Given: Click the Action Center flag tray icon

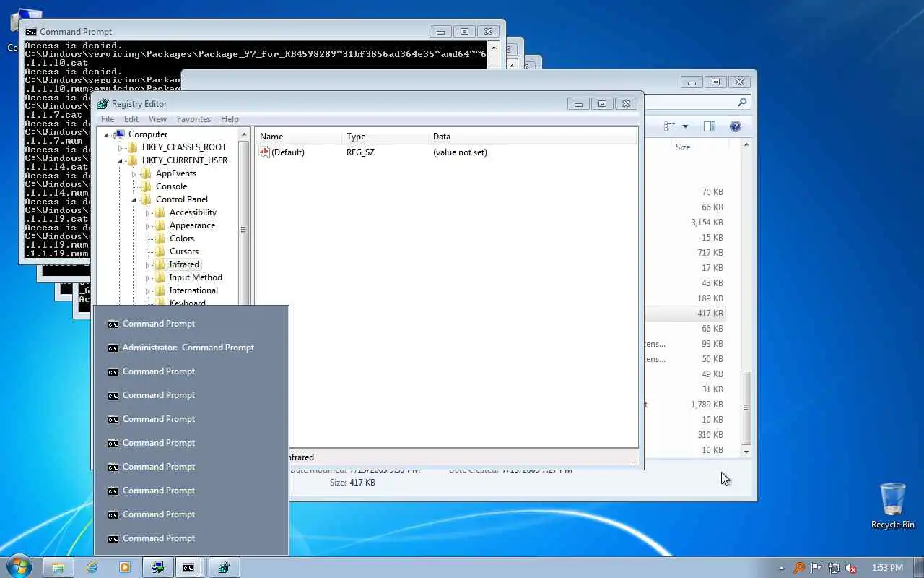Looking at the screenshot, I should 816,568.
